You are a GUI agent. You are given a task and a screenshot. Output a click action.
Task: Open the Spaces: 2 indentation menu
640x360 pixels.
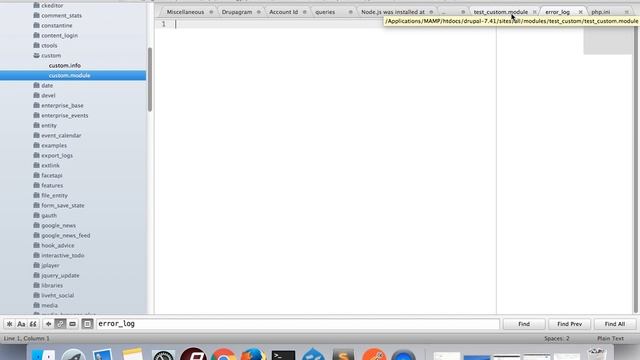[x=556, y=338]
